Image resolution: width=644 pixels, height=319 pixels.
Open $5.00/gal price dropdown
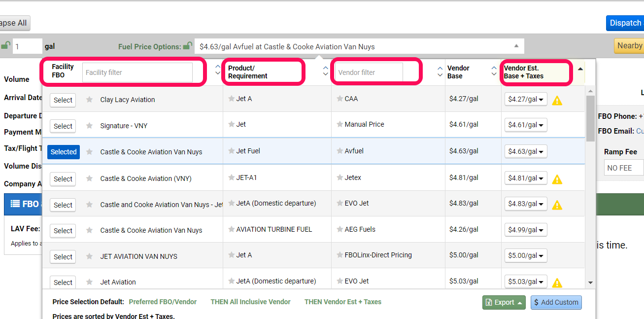click(526, 255)
